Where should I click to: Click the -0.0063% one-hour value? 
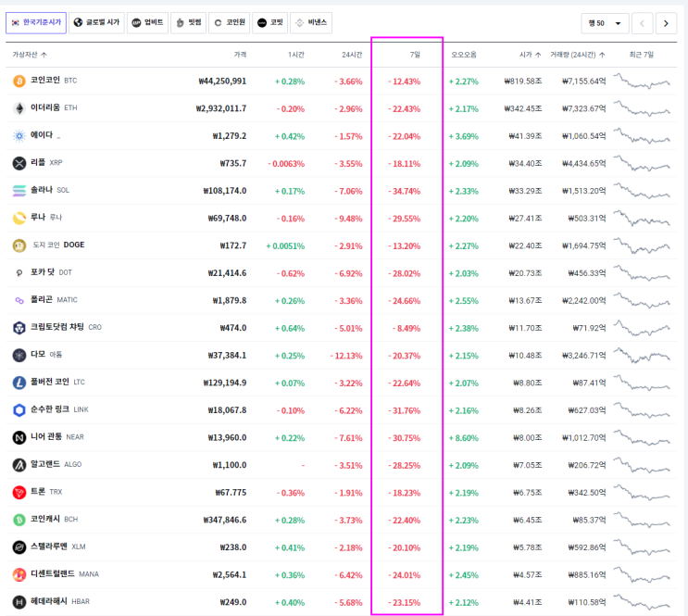(286, 164)
